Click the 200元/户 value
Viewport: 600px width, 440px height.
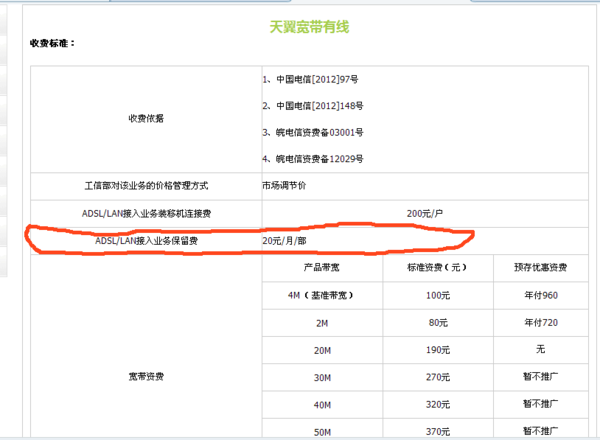click(x=425, y=213)
